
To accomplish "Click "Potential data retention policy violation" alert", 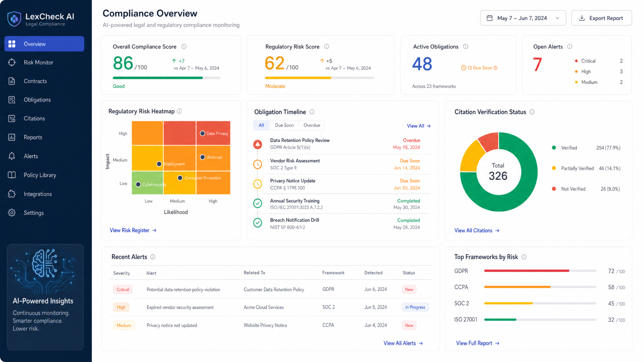I will point(183,289).
